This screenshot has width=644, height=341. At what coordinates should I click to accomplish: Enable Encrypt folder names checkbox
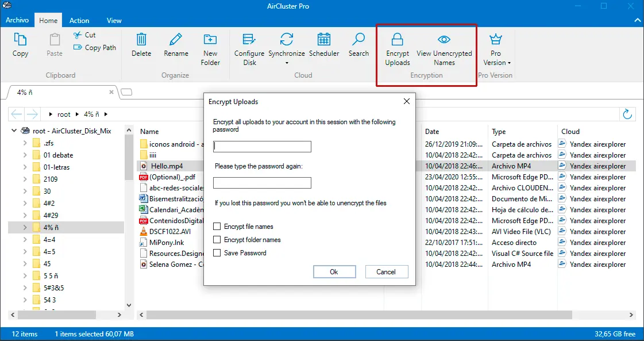pos(217,240)
